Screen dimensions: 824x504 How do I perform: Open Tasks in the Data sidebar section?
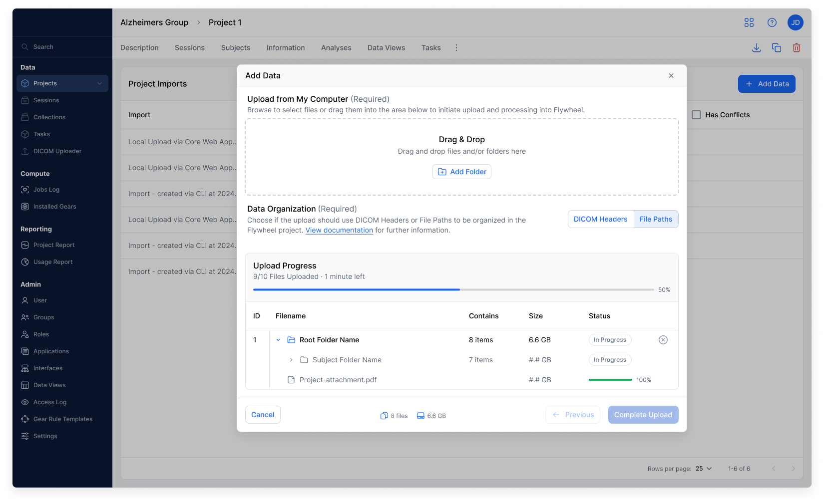(62, 134)
